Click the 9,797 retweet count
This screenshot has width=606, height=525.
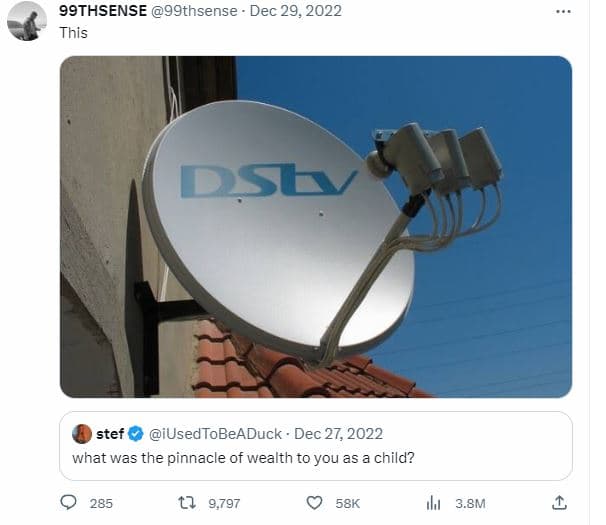point(224,503)
